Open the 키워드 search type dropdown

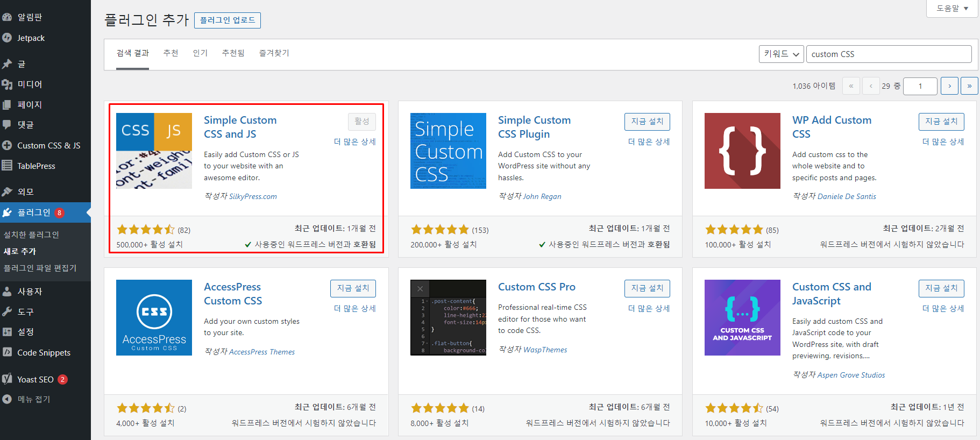pos(782,54)
